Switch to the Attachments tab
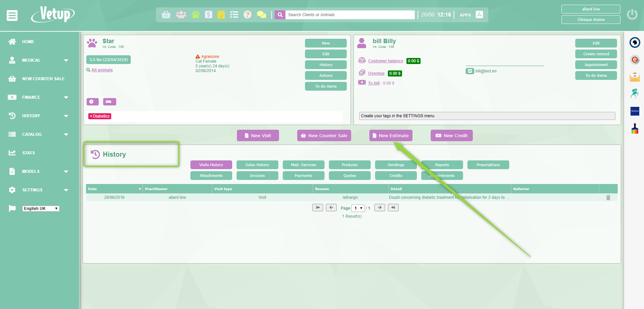The width and height of the screenshot is (644, 309). pyautogui.click(x=211, y=176)
